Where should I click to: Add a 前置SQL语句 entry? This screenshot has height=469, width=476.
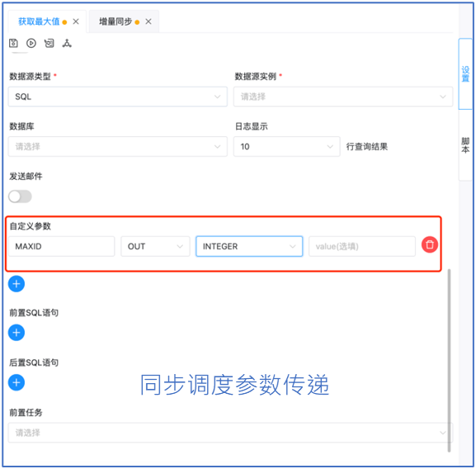pyautogui.click(x=16, y=333)
